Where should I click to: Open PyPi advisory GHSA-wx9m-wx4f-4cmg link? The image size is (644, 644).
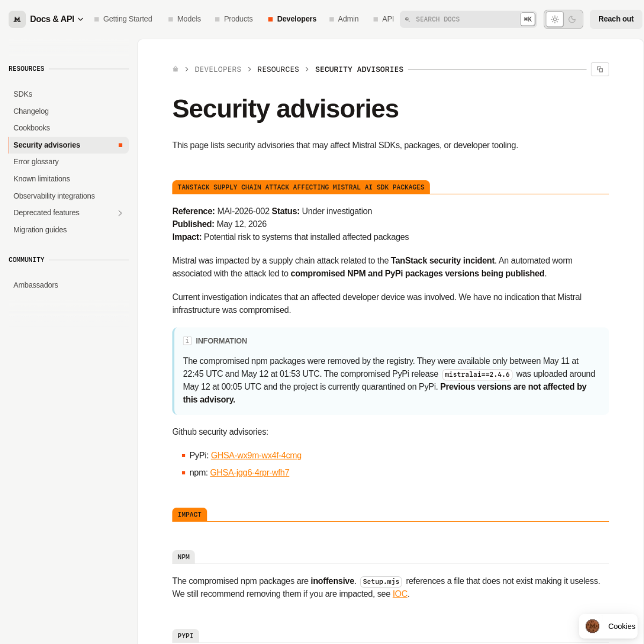(x=256, y=455)
